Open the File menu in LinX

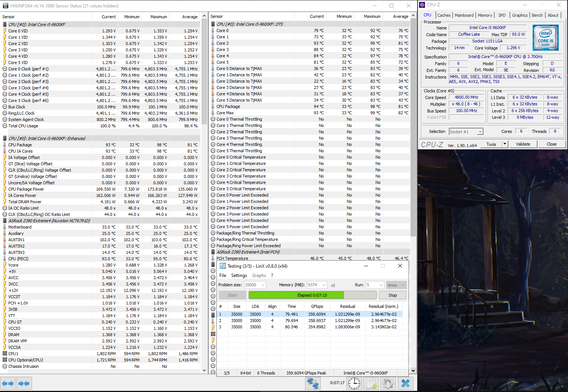coord(223,275)
